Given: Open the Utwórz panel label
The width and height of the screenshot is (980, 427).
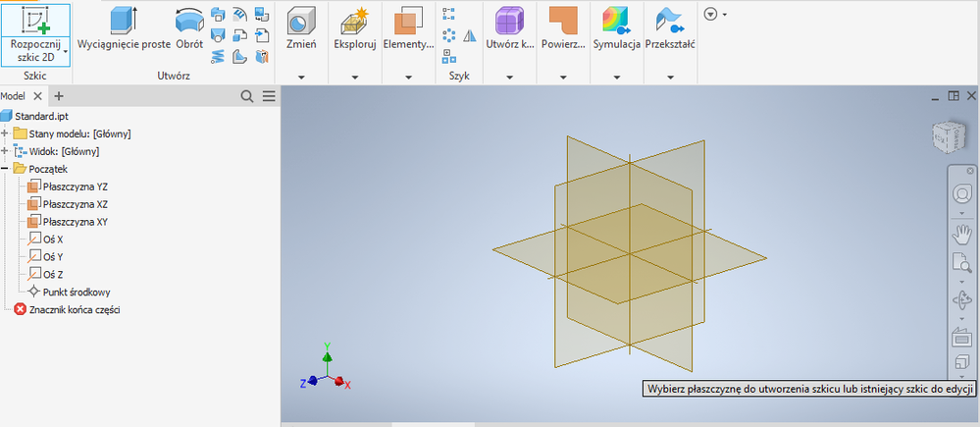Looking at the screenshot, I should click(x=174, y=76).
